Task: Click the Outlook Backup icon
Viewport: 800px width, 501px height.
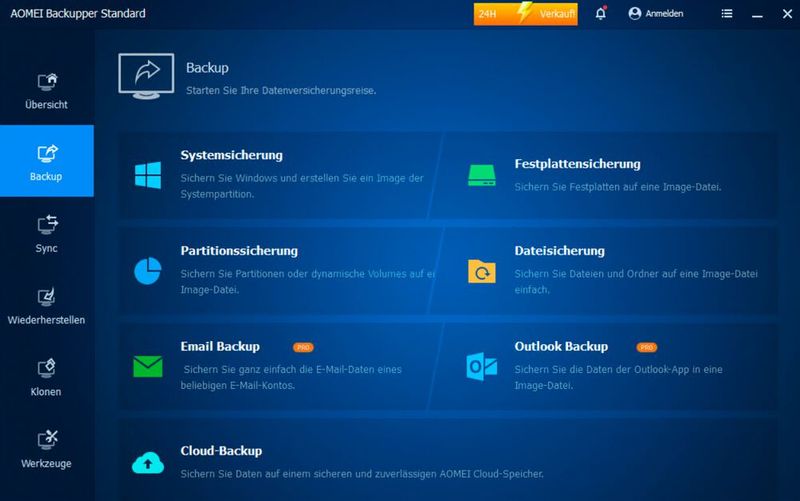Action: pyautogui.click(x=482, y=366)
